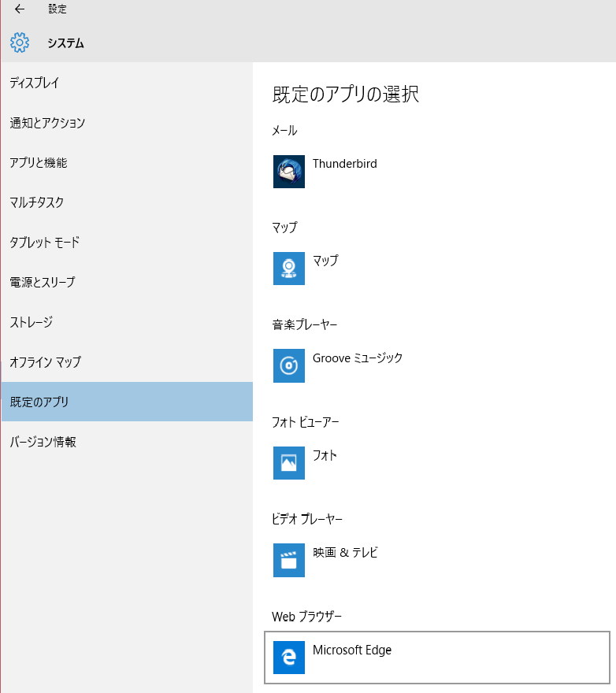Click the Groove ミュージック icon

tap(289, 365)
